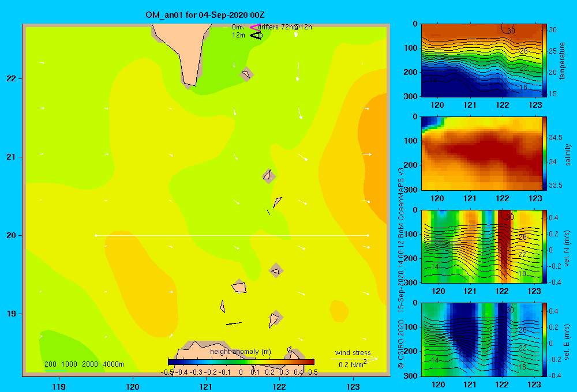Image resolution: width=577 pixels, height=392 pixels.
Task: Click the "30" tick on temperature colorbar
Action: (553, 30)
